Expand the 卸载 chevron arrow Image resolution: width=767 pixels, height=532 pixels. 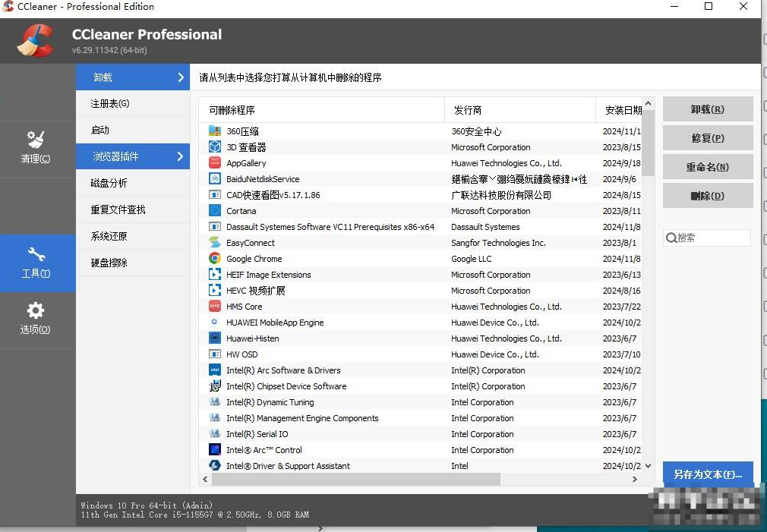point(181,77)
